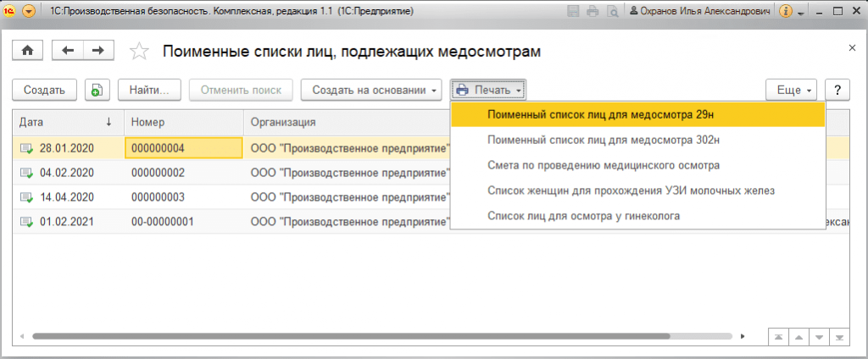Screen dimensions: 868x359
Task: Navigate back with the left arrow
Action: [x=68, y=50]
